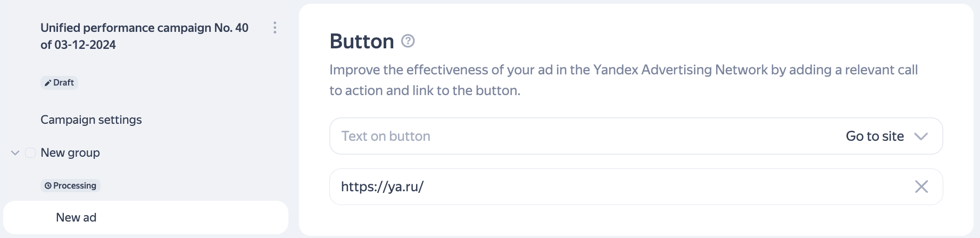Click the Text on button placeholder label

pyautogui.click(x=386, y=137)
